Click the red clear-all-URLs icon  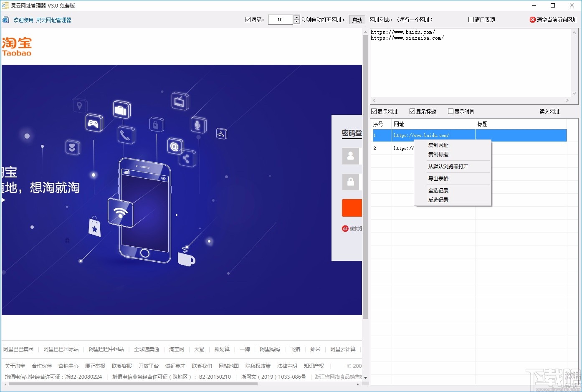point(533,20)
